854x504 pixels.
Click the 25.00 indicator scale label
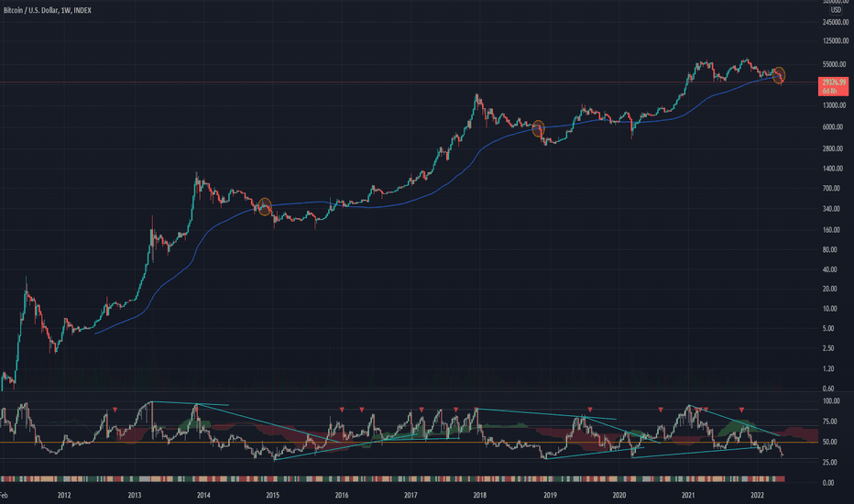pos(830,462)
